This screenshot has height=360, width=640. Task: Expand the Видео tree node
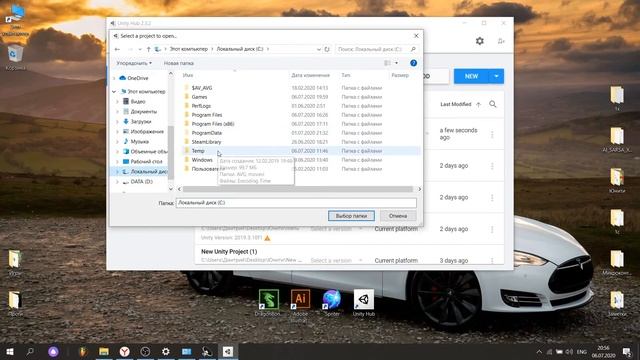point(118,101)
